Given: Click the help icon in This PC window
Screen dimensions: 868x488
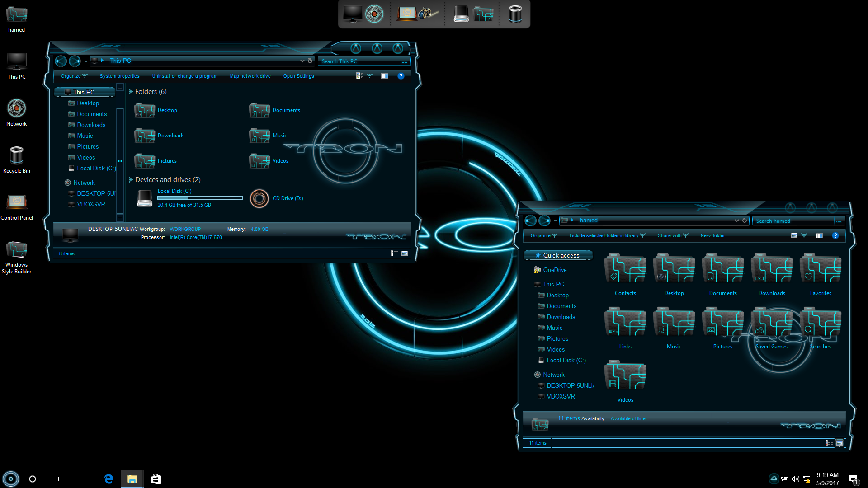Looking at the screenshot, I should coord(401,76).
